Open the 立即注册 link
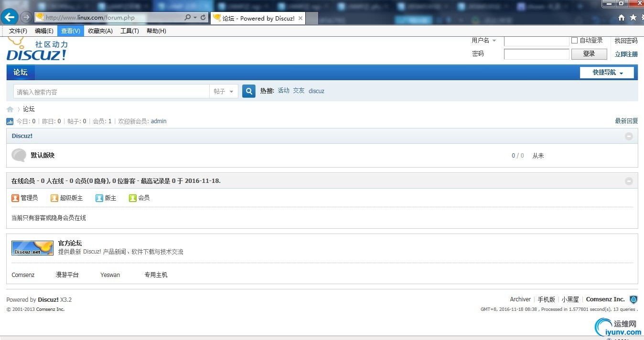Viewport: 644px width, 340px height. tap(626, 54)
